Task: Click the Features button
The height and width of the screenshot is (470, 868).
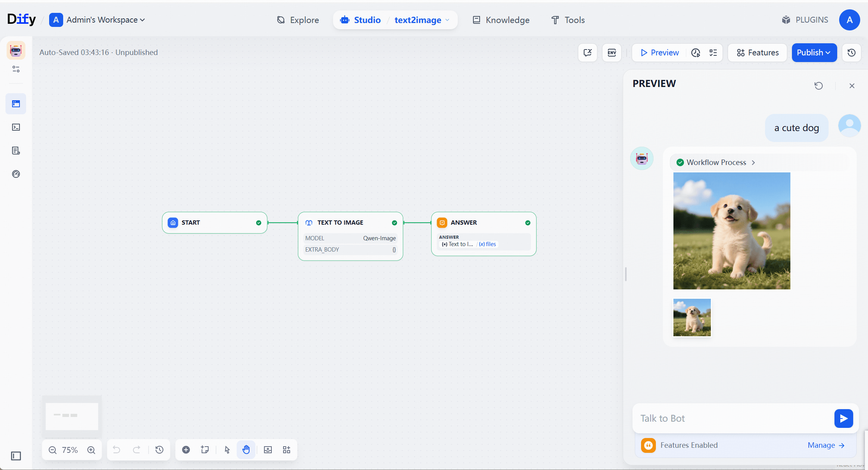Action: tap(757, 53)
